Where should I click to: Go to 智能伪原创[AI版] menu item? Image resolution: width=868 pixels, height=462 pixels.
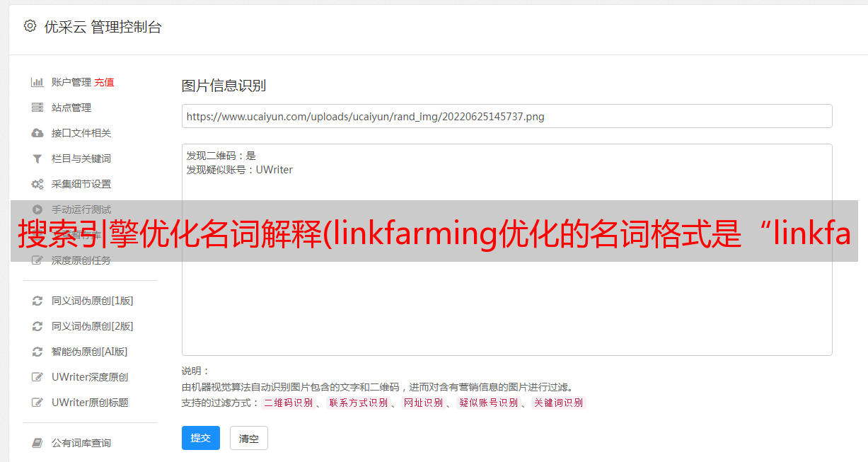(x=89, y=352)
